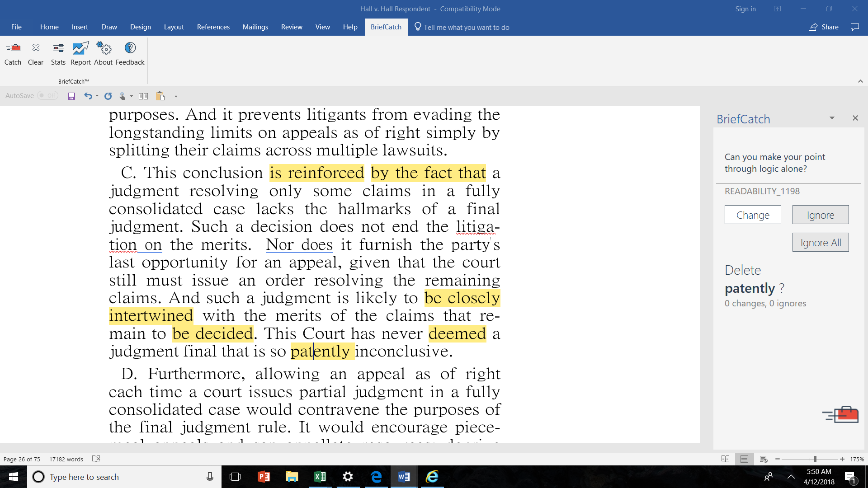Image resolution: width=868 pixels, height=488 pixels.
Task: Click the About gears icon
Action: tap(104, 48)
